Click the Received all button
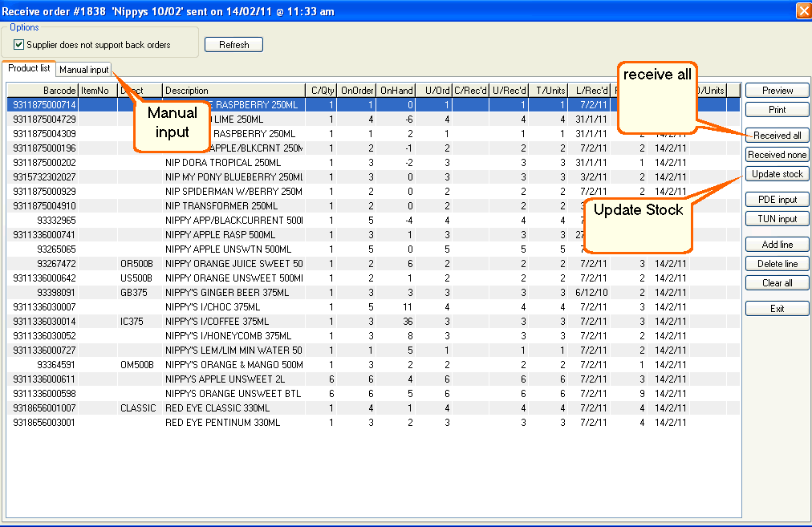This screenshot has width=812, height=527. coord(777,136)
